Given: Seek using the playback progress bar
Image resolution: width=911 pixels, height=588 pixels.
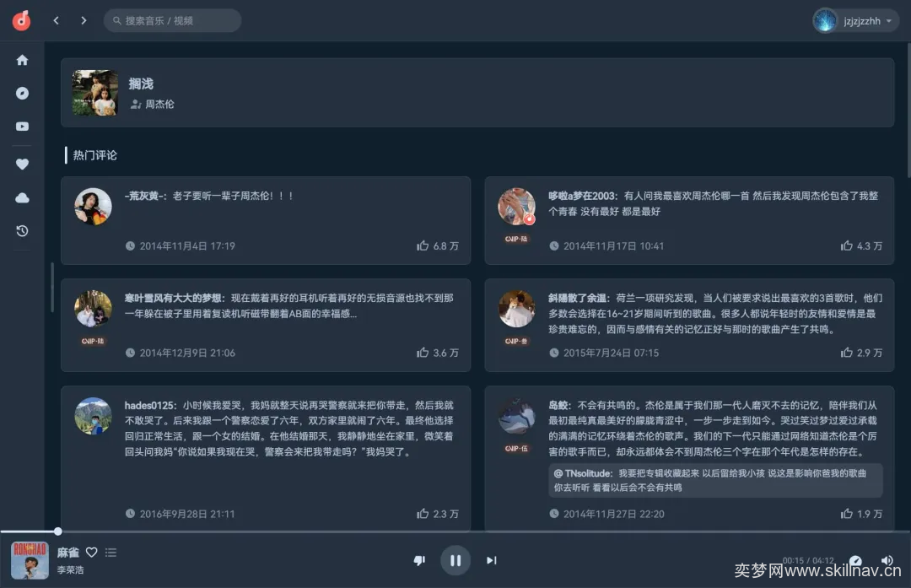Looking at the screenshot, I should point(455,531).
